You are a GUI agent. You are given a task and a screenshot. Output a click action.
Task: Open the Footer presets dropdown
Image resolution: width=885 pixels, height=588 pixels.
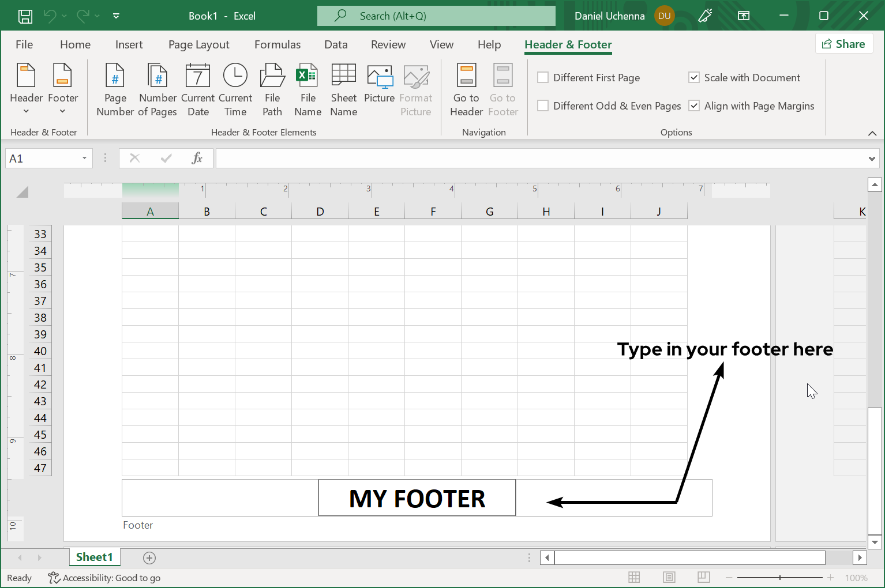[62, 89]
